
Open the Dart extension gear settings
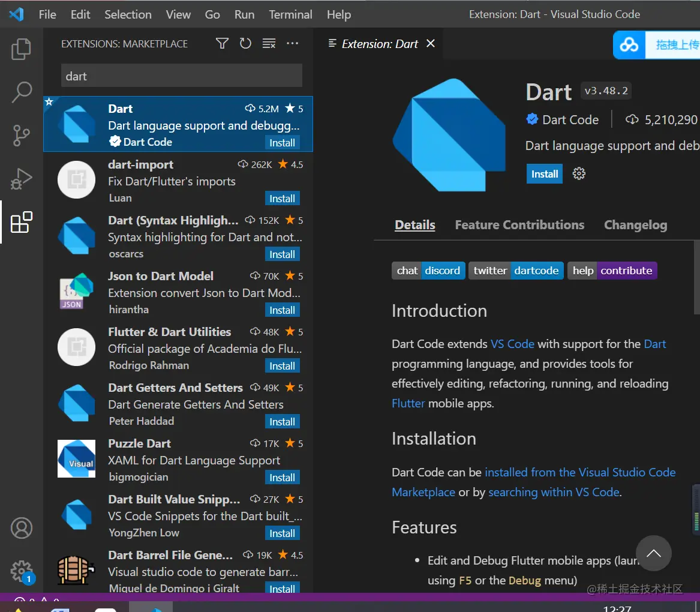pyautogui.click(x=579, y=173)
